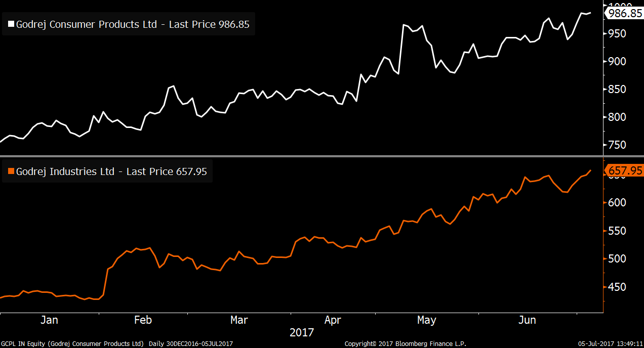The width and height of the screenshot is (644, 348).
Task: Click the May label on the date axis
Action: coord(426,320)
